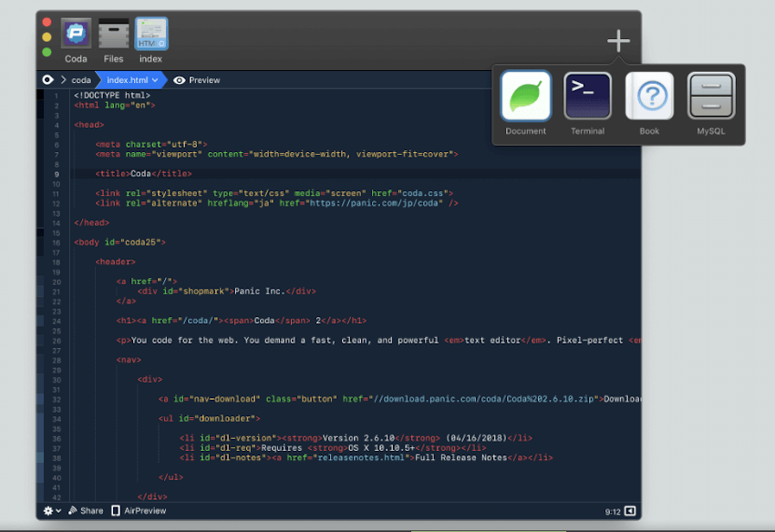Switch to Preview mode
Screen dimensions: 775x532
point(197,80)
